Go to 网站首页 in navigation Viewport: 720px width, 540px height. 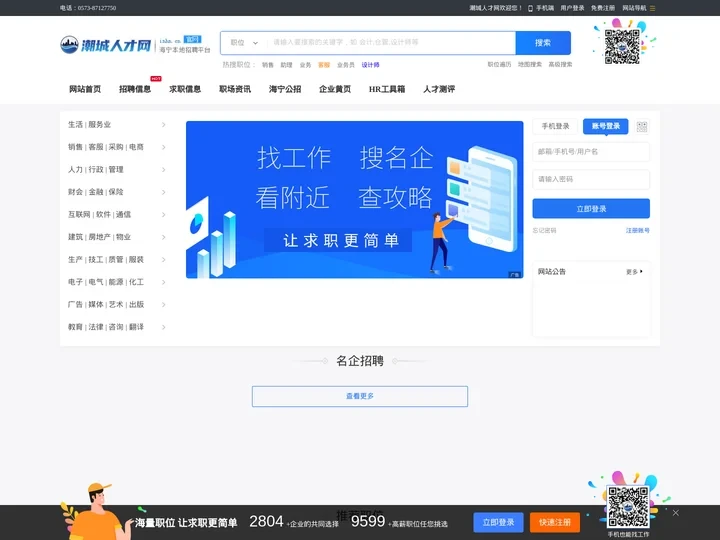(85, 89)
